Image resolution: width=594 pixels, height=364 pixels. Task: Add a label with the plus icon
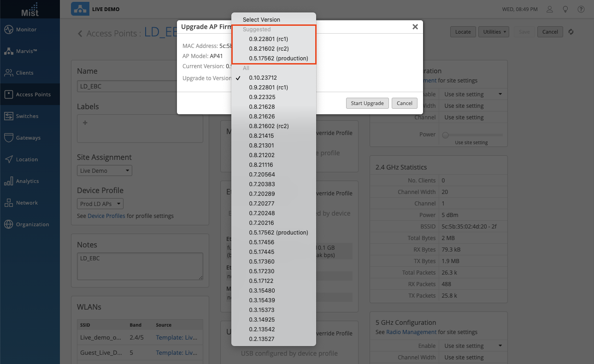tap(85, 123)
